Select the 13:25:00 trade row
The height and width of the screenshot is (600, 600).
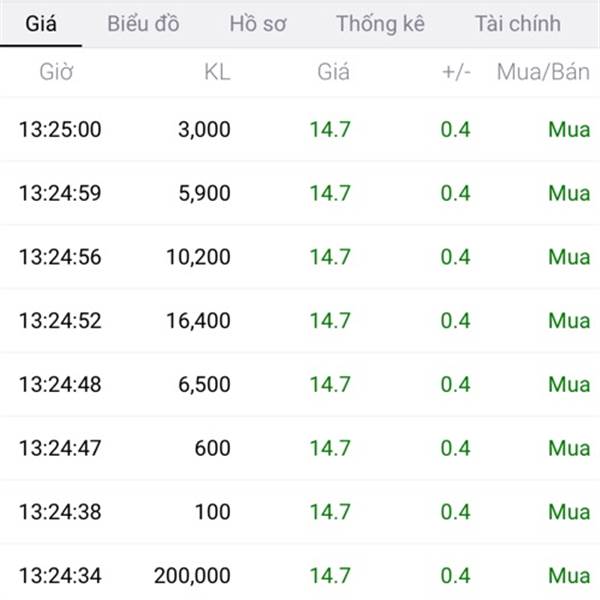tap(300, 129)
